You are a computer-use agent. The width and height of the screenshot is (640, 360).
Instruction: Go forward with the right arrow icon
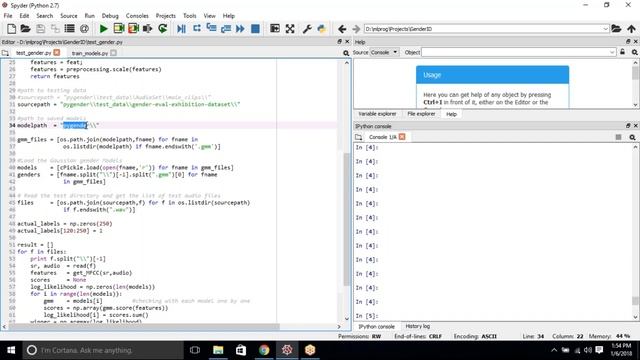tap(356, 29)
